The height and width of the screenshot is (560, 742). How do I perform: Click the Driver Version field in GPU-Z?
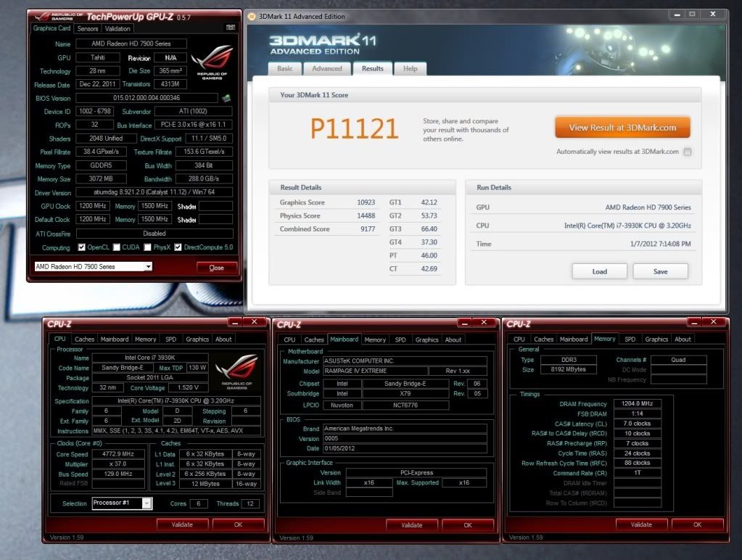(x=154, y=192)
